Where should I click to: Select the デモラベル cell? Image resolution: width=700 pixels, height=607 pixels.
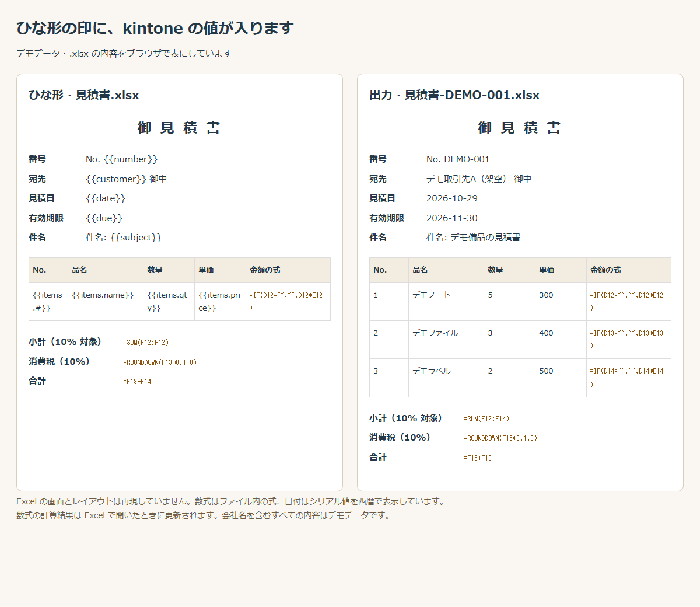[446, 378]
